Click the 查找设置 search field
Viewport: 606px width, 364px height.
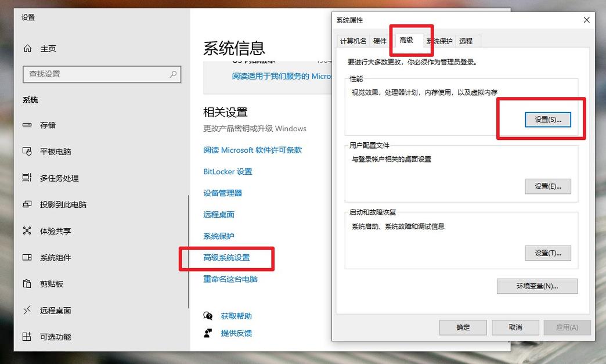pos(102,74)
